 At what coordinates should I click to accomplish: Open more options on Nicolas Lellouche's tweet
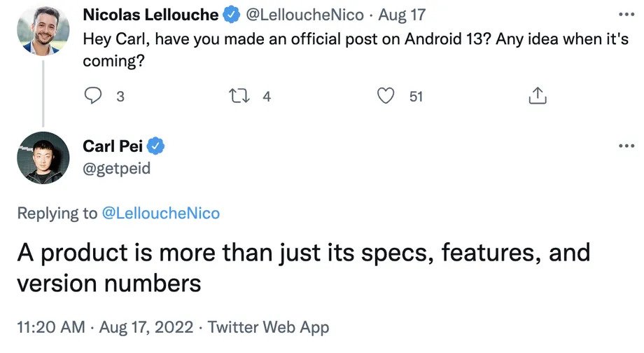[x=624, y=14]
